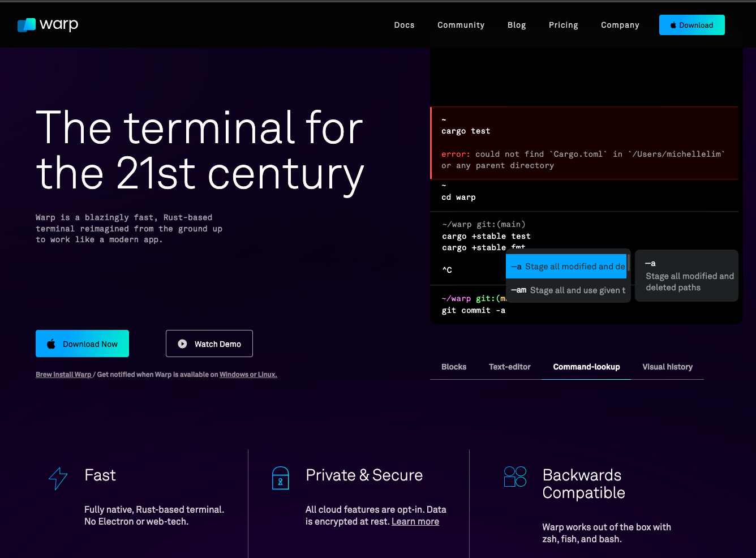Click the Download Now button

(82, 344)
